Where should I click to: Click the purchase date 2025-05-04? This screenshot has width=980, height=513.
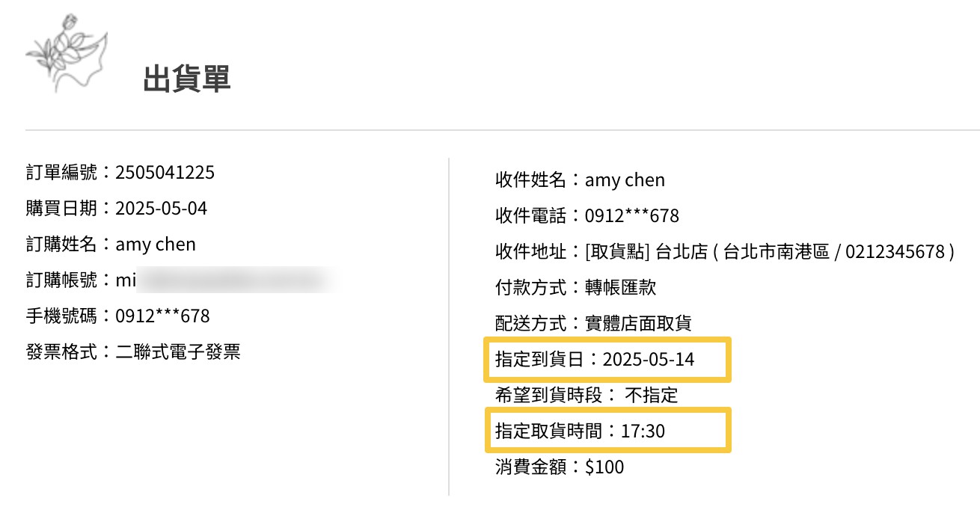click(x=161, y=209)
